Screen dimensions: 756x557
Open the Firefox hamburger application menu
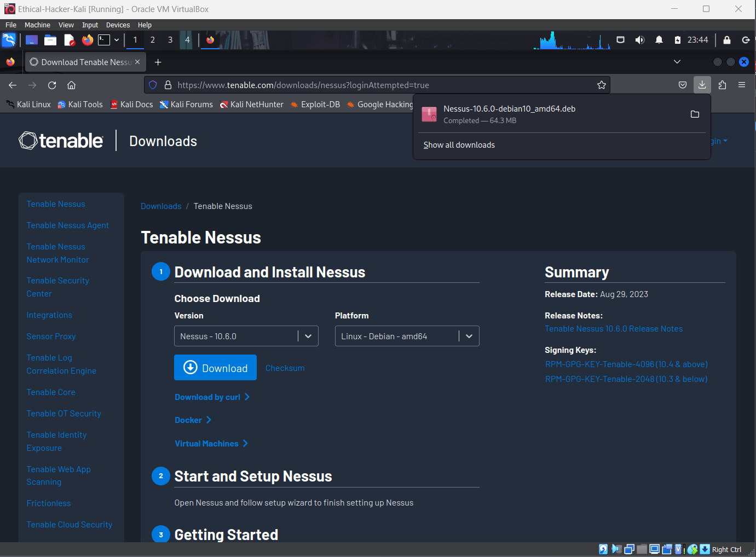(742, 85)
